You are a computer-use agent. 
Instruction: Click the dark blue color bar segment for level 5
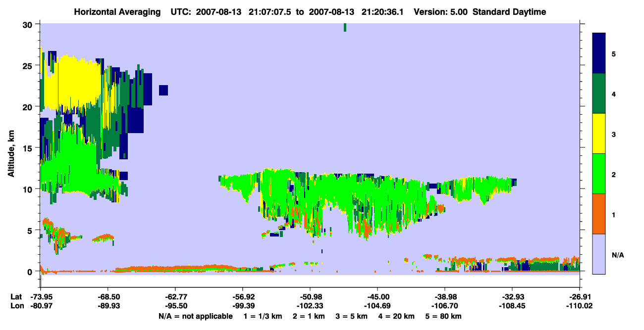599,53
